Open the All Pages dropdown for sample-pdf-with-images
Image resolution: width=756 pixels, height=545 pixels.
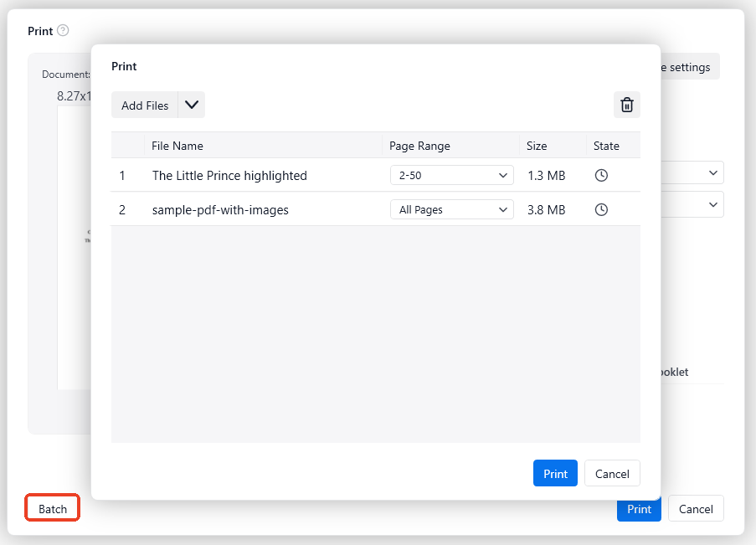point(451,209)
